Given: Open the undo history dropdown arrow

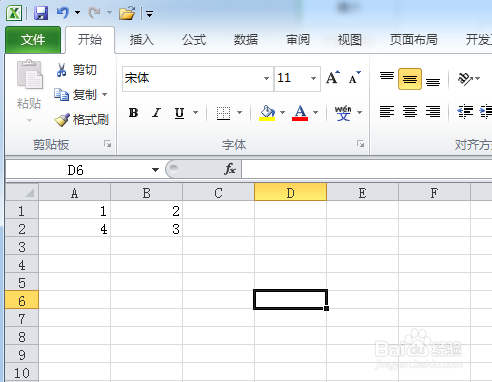Looking at the screenshot, I should [77, 13].
